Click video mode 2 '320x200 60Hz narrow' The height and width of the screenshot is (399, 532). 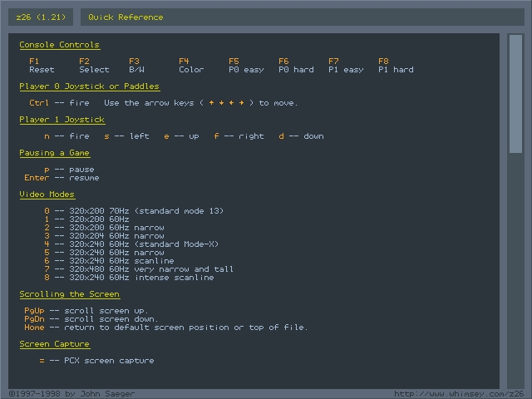click(x=104, y=228)
